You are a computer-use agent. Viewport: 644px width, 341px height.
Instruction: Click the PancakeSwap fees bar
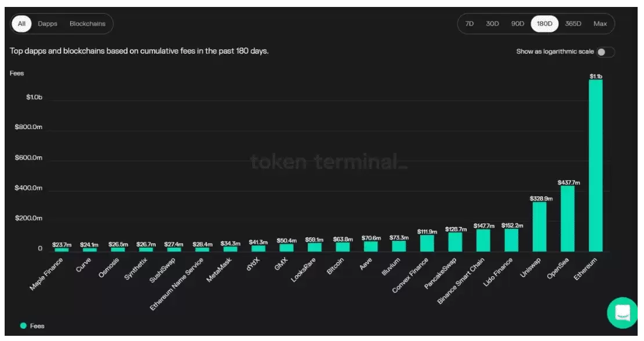(455, 242)
